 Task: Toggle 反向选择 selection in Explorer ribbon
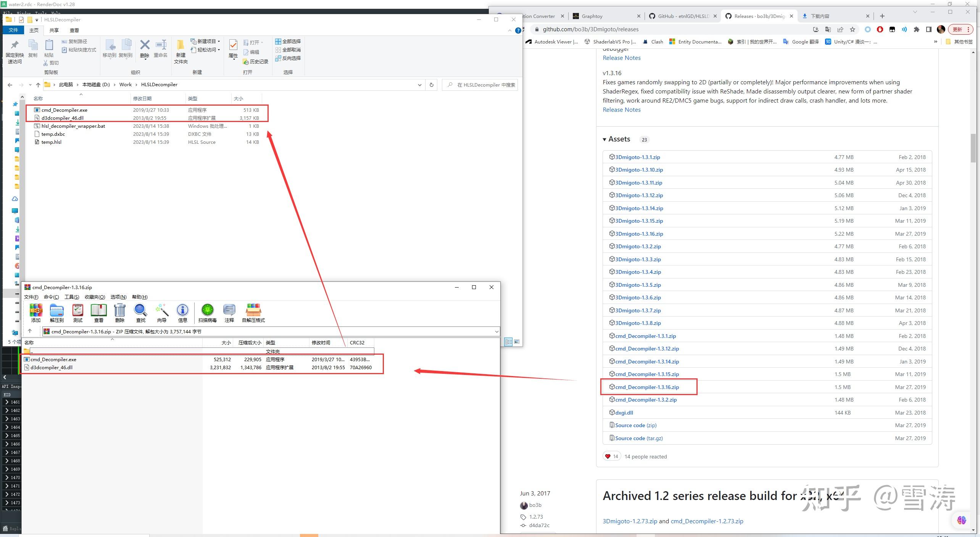[x=289, y=58]
